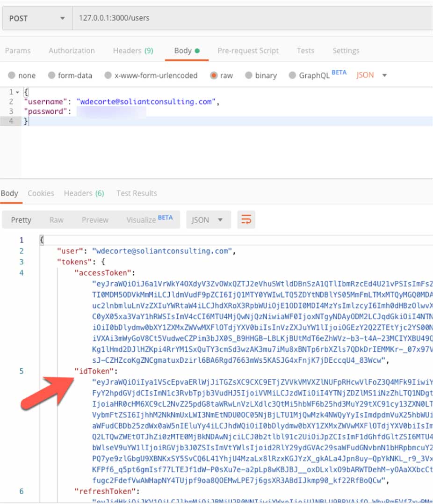Select the form-data radio button
Image resolution: width=433 pixels, height=504 pixels.
pos(51,75)
